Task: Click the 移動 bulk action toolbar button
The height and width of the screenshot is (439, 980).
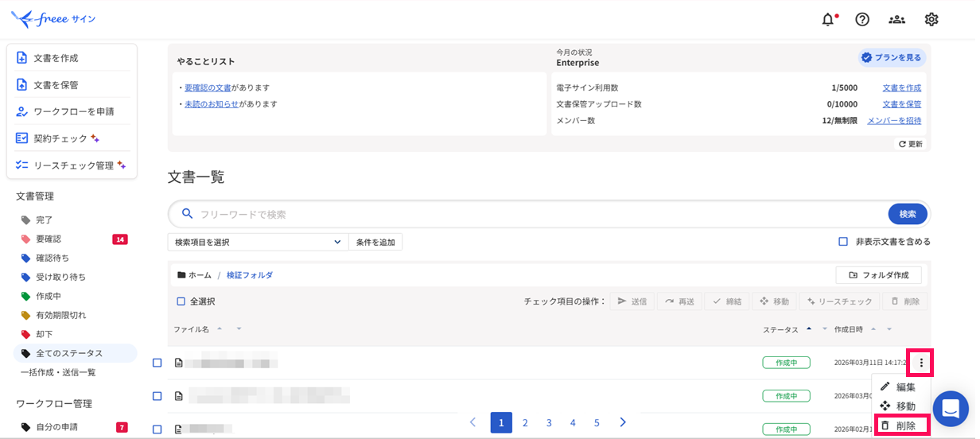Action: [x=775, y=301]
